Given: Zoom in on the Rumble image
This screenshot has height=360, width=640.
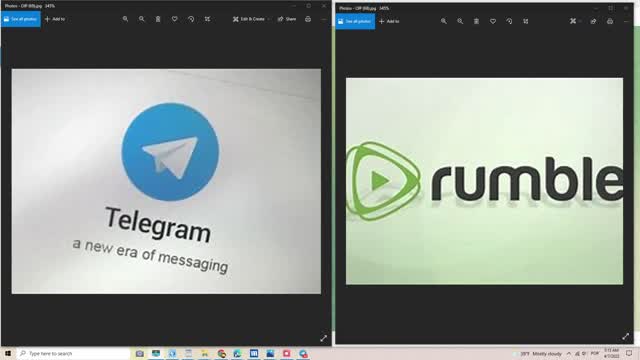Looking at the screenshot, I should [x=444, y=21].
